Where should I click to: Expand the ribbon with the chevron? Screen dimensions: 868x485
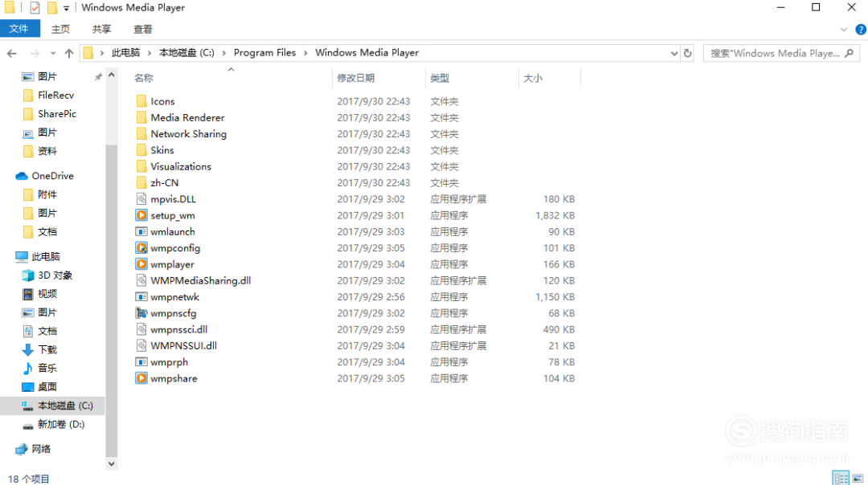click(x=844, y=30)
